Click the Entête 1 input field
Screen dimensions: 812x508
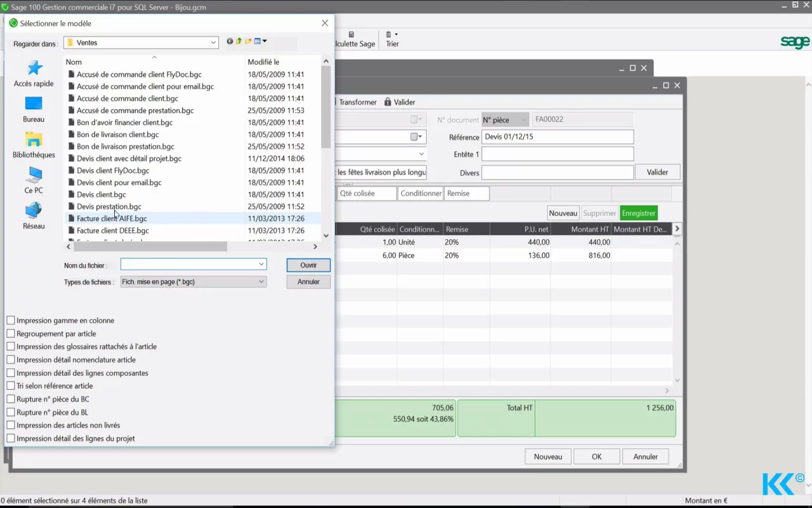(x=558, y=154)
